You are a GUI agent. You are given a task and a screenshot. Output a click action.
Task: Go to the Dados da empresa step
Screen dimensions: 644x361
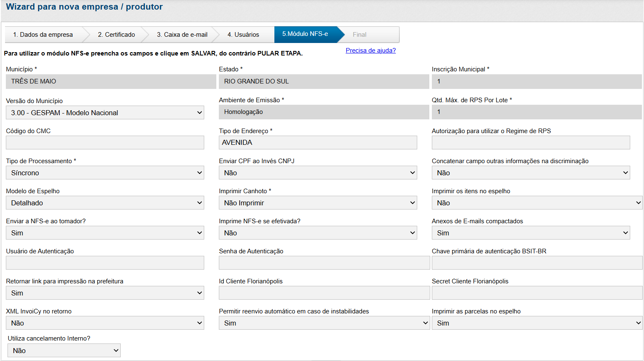[43, 35]
